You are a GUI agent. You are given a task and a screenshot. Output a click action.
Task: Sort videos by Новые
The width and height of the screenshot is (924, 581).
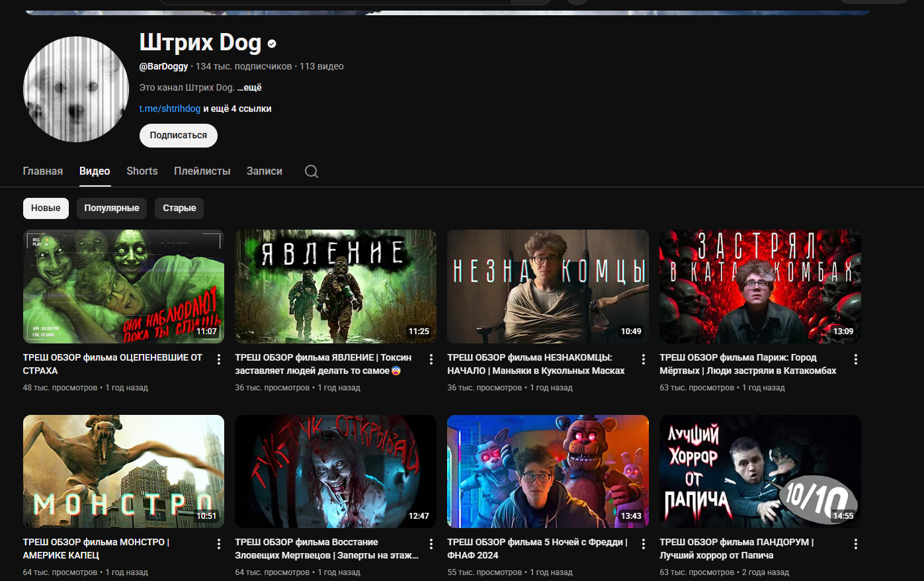(46, 208)
